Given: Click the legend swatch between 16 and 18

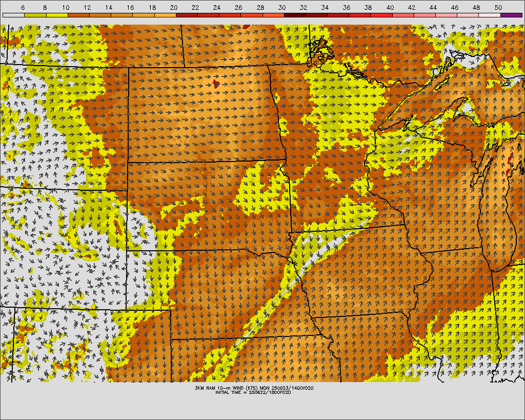Looking at the screenshot, I should click(144, 15).
